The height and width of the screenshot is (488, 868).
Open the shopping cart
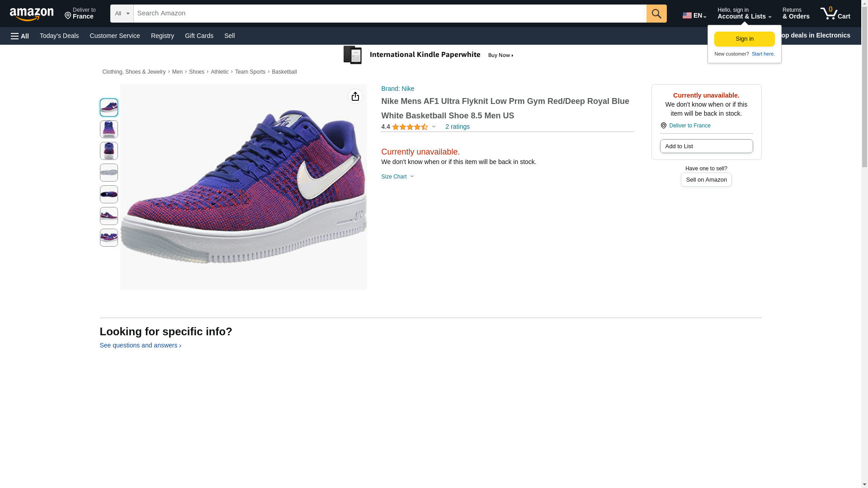[835, 14]
